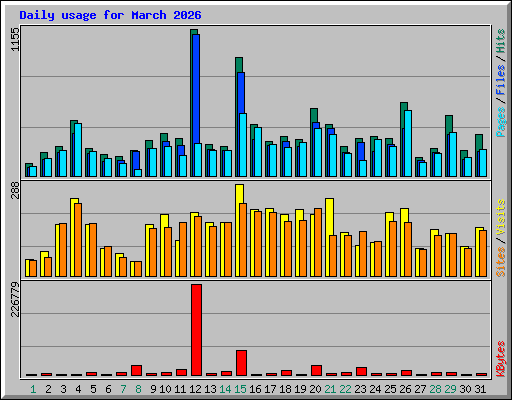Click the cyan Pages bar for day 26
Image resolution: width=512 pixels, height=400 pixels.
408,143
